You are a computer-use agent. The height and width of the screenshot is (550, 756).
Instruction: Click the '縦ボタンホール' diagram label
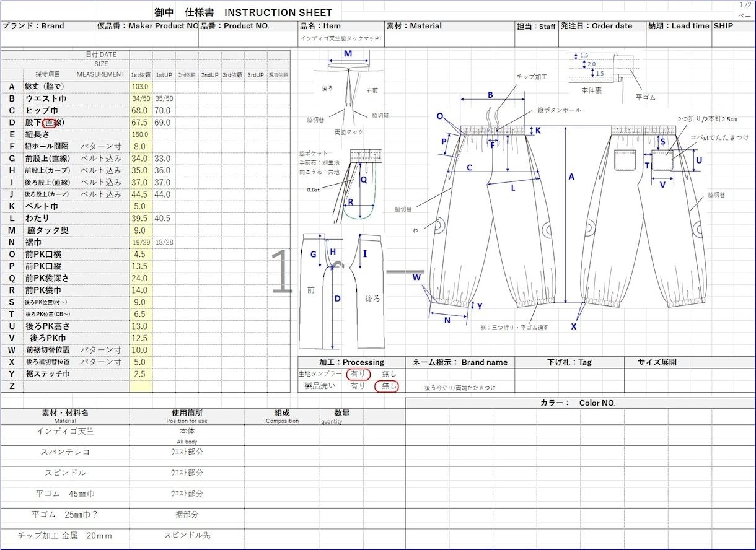560,110
